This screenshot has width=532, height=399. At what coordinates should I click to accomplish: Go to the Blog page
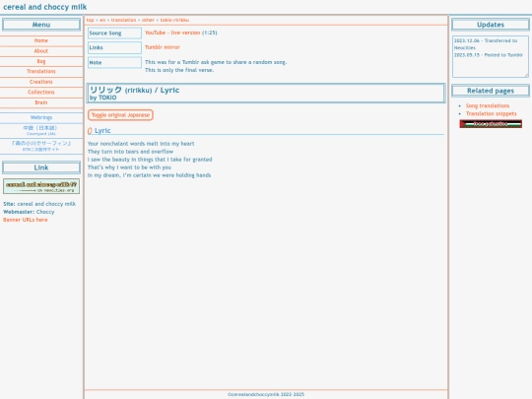[41, 61]
